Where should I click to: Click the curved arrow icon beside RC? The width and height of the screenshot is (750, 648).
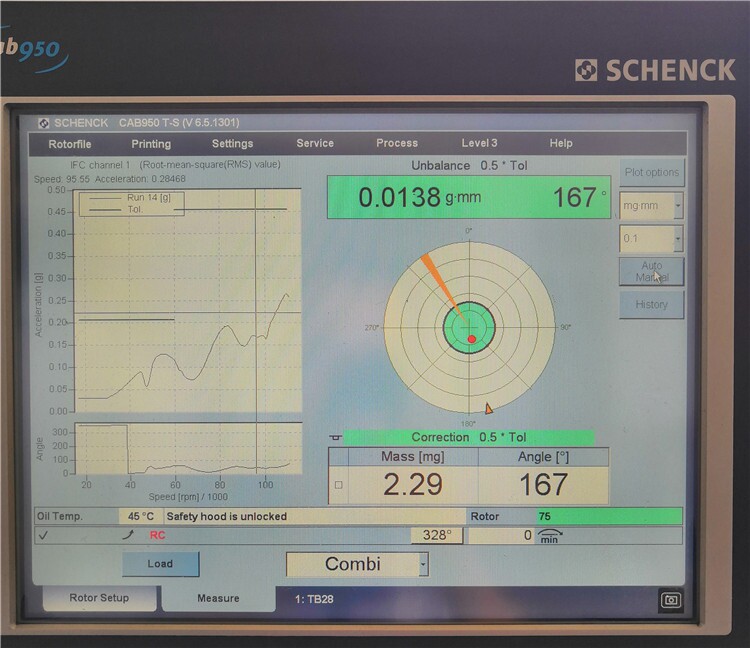pyautogui.click(x=128, y=535)
